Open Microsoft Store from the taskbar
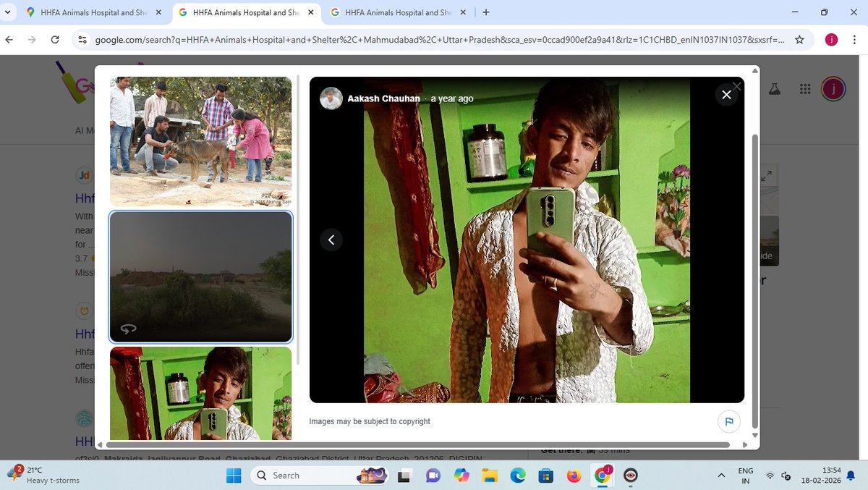Viewport: 868px width, 490px height. pyautogui.click(x=546, y=476)
